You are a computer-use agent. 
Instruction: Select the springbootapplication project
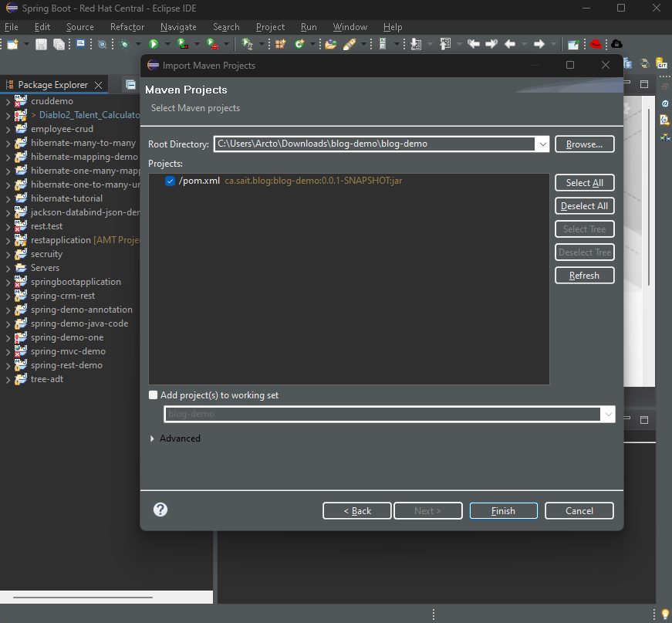[76, 282]
